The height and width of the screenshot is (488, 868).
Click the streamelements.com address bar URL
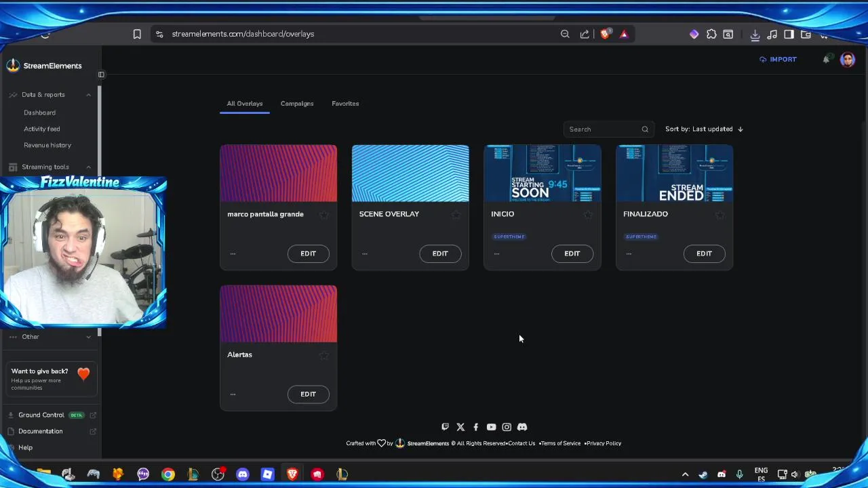tap(243, 34)
